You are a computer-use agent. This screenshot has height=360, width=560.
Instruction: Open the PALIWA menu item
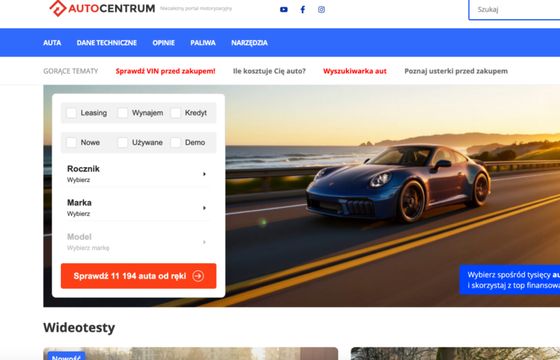(x=203, y=43)
